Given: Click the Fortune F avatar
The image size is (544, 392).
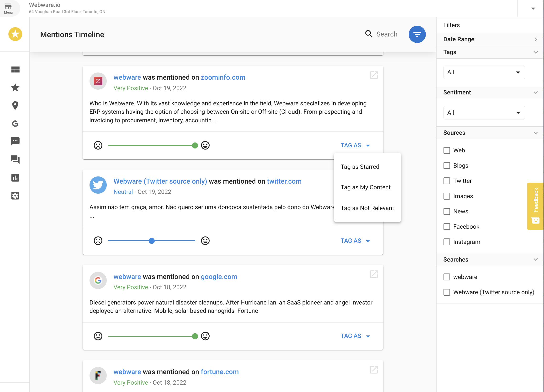Looking at the screenshot, I should pos(98,376).
